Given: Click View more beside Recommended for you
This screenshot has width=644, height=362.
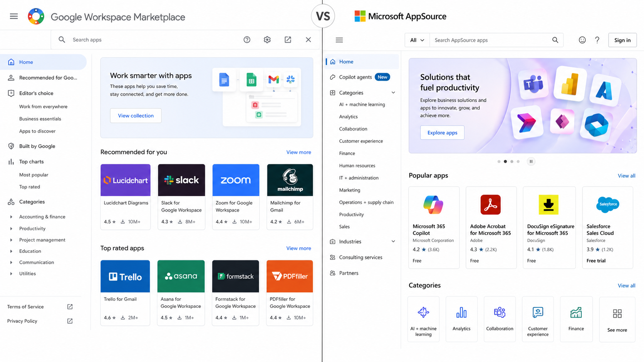Looking at the screenshot, I should pyautogui.click(x=299, y=152).
